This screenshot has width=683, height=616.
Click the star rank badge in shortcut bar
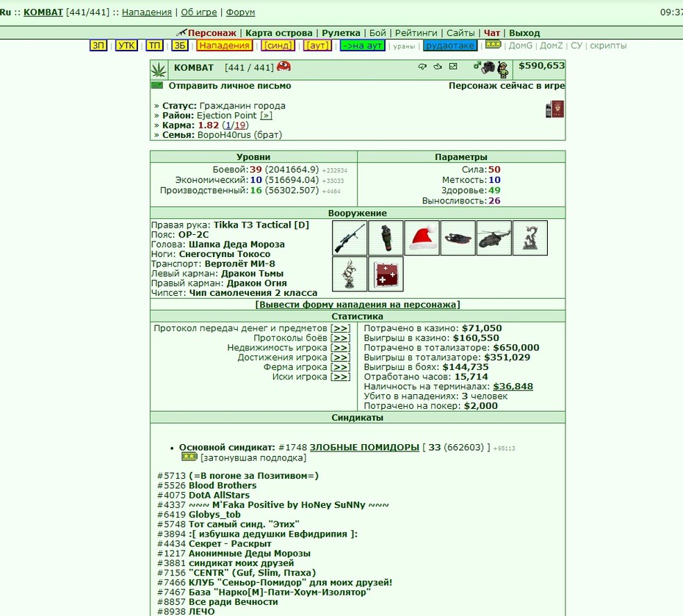click(x=493, y=44)
